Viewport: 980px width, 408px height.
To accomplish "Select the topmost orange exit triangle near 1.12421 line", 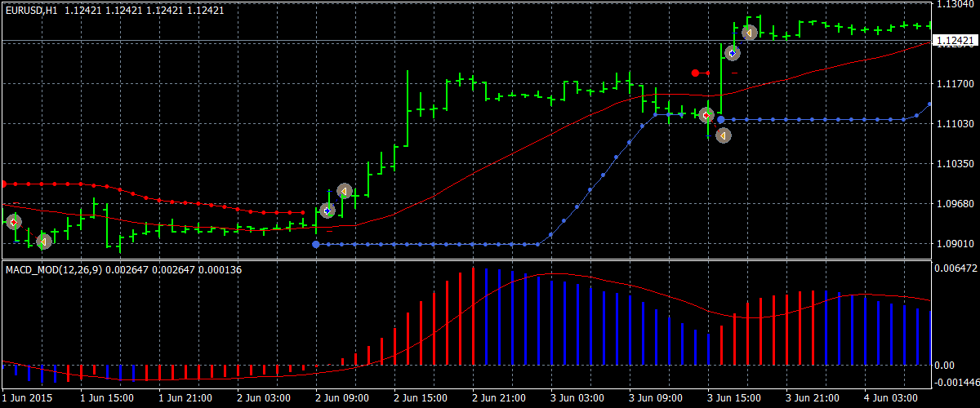I will [x=749, y=33].
